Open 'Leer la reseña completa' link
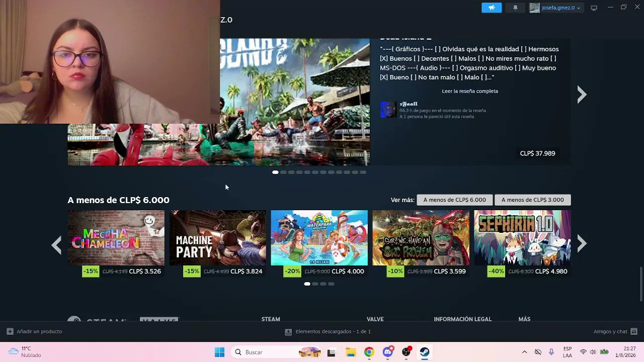Screen dimensions: 644x362 [x=470, y=91]
